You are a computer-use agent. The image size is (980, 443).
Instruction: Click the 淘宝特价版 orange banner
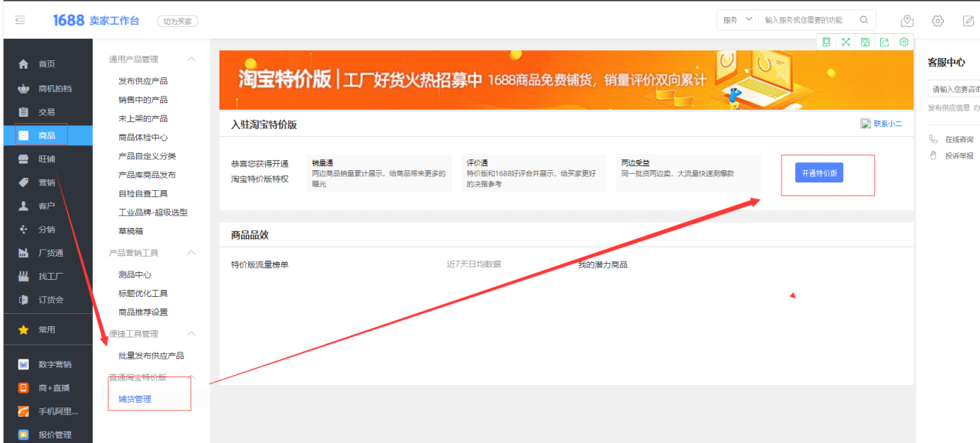566,80
